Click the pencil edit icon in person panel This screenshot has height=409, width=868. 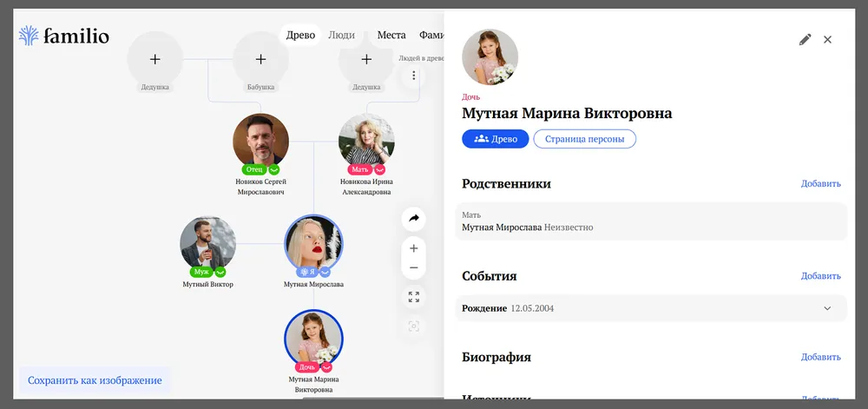(805, 40)
